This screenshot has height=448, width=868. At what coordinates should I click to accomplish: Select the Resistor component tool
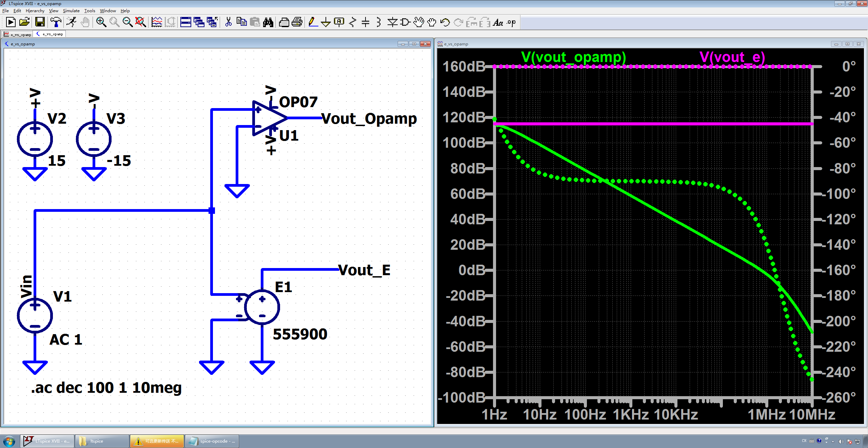pos(353,22)
